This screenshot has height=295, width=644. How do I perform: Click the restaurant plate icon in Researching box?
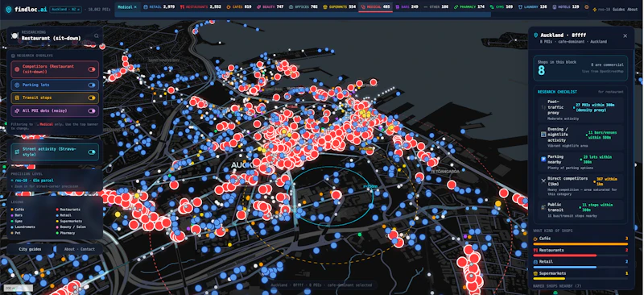pyautogui.click(x=14, y=35)
